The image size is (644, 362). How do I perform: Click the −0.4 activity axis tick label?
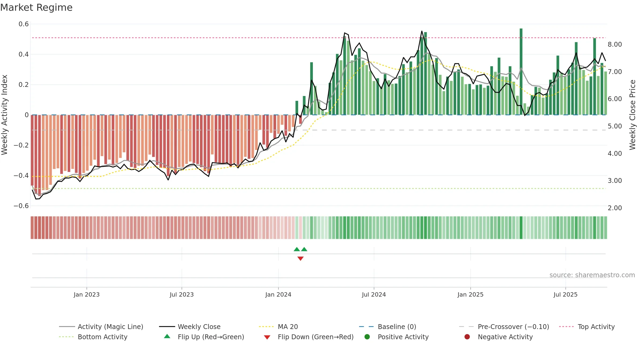click(x=21, y=175)
